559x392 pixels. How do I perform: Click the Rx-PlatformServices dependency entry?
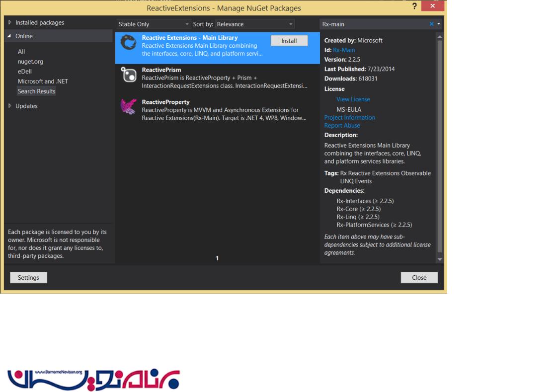pos(374,225)
